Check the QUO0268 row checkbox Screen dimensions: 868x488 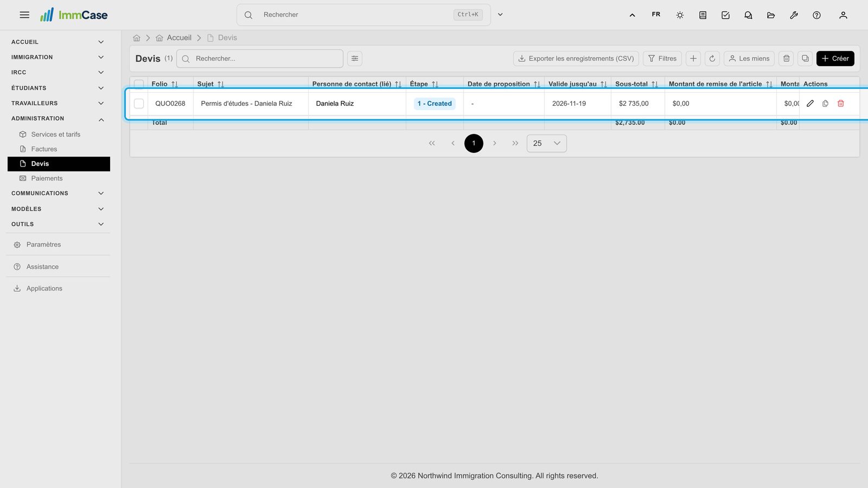click(139, 104)
